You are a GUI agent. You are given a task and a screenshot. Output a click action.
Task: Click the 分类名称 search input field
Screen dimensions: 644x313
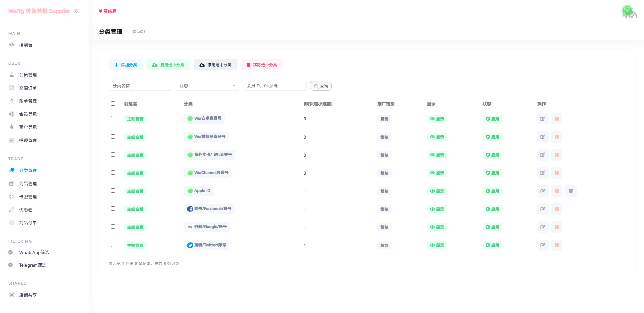(x=140, y=86)
